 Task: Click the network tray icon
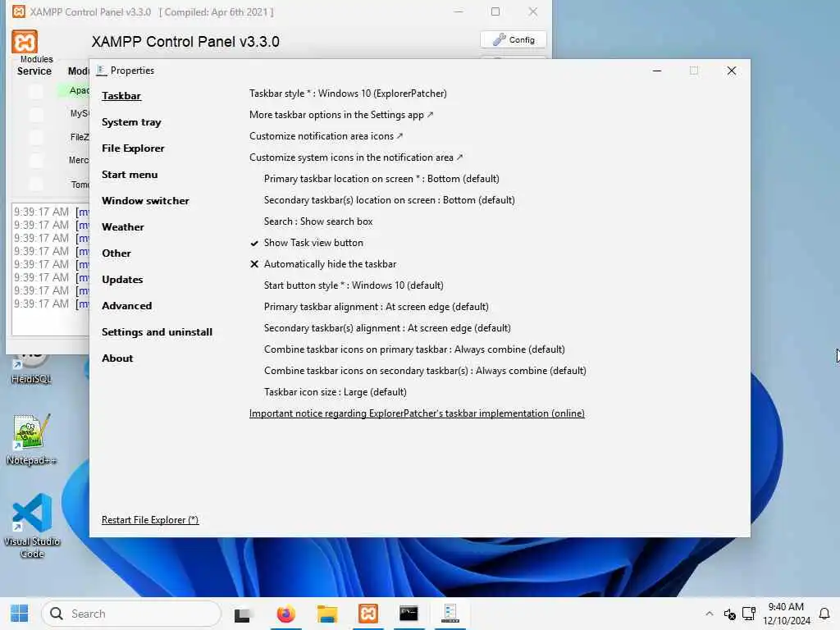(x=749, y=614)
